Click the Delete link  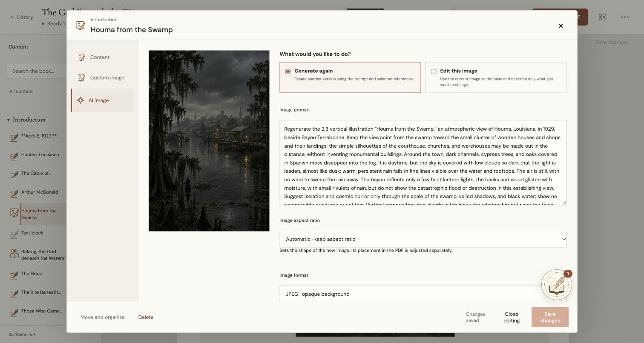[146, 317]
